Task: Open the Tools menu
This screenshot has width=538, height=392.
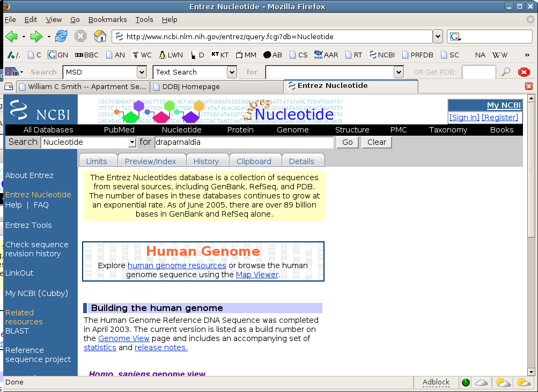Action: pyautogui.click(x=144, y=19)
